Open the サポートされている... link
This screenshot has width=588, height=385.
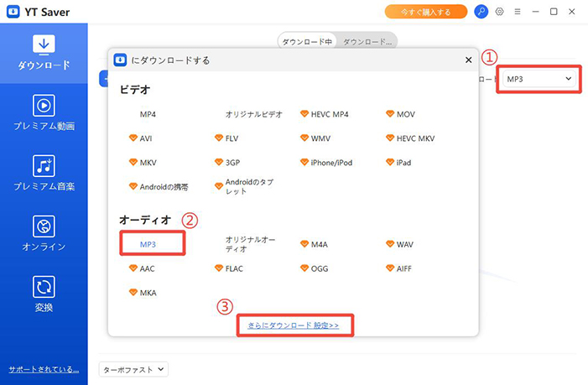44,369
